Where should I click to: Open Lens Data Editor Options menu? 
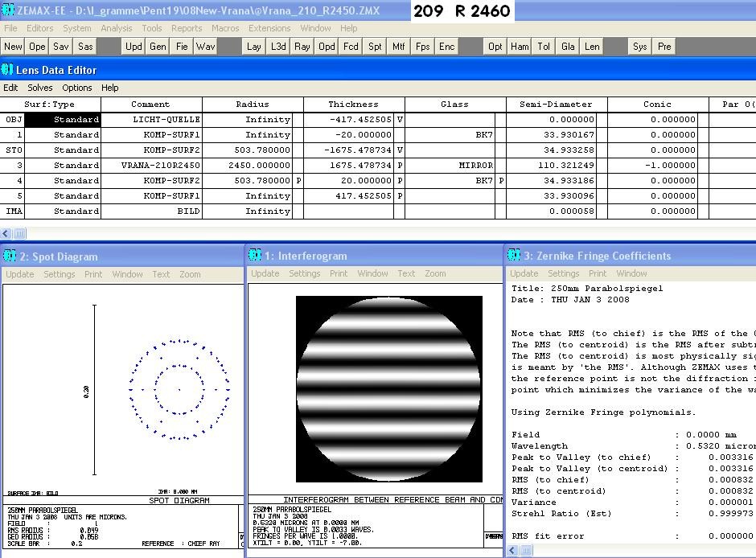76,88
